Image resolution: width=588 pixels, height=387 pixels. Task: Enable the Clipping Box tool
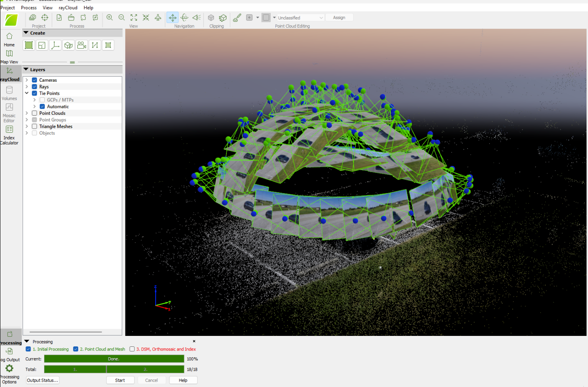click(x=211, y=18)
